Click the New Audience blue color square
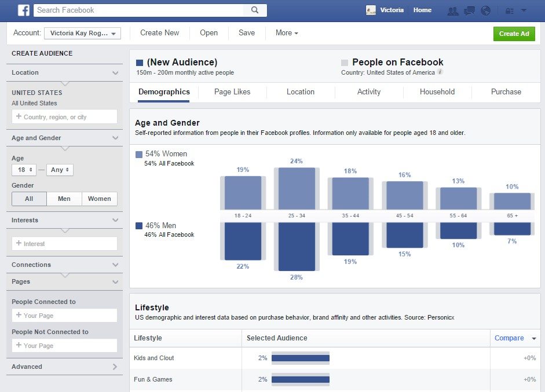This screenshot has height=392, width=545. point(140,63)
